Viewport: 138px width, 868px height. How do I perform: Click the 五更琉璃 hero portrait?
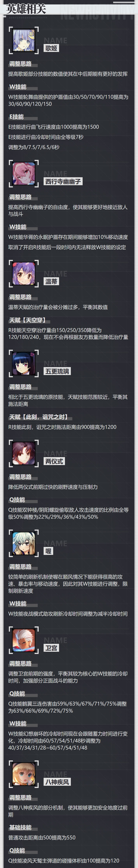(24, 364)
